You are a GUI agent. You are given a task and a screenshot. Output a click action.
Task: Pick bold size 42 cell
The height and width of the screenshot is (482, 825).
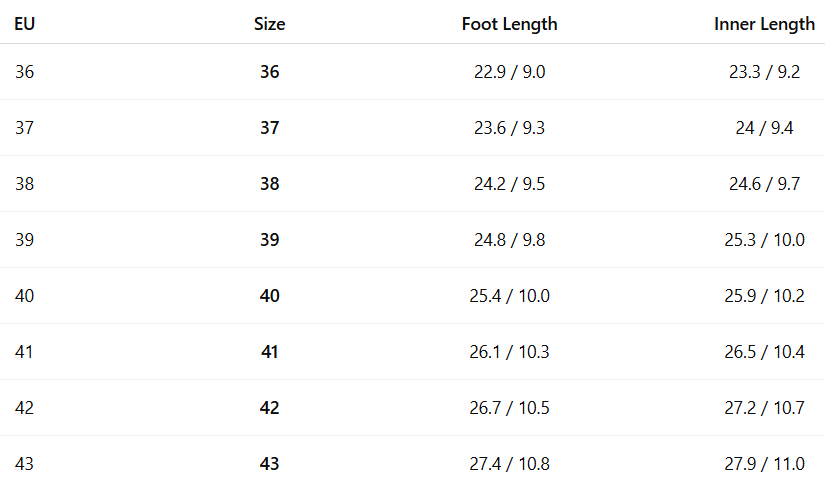pyautogui.click(x=269, y=408)
